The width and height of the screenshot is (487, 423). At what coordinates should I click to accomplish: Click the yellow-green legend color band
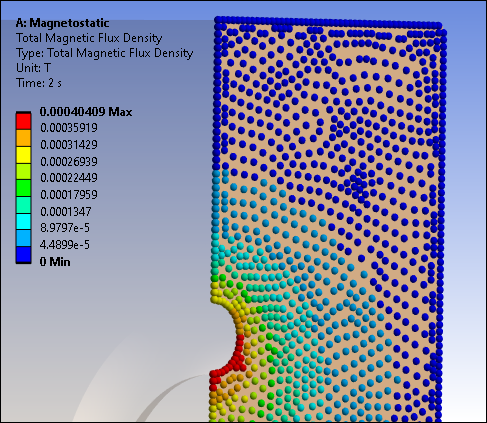click(x=23, y=171)
